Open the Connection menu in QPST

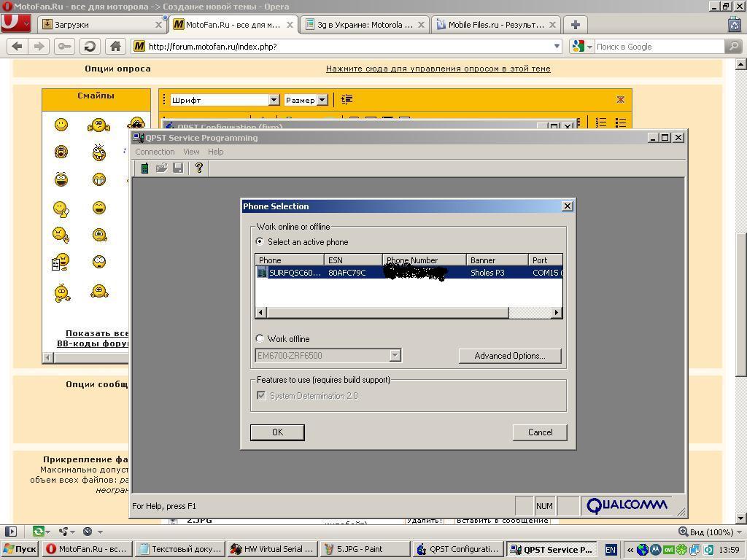pos(155,152)
